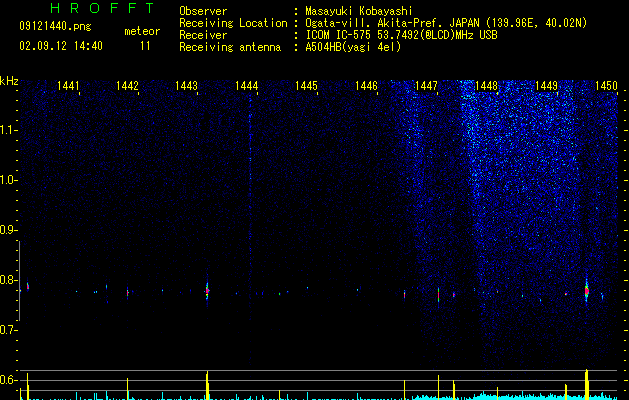Click the 'Receiving Location' label
629x400 pixels.
[x=233, y=23]
